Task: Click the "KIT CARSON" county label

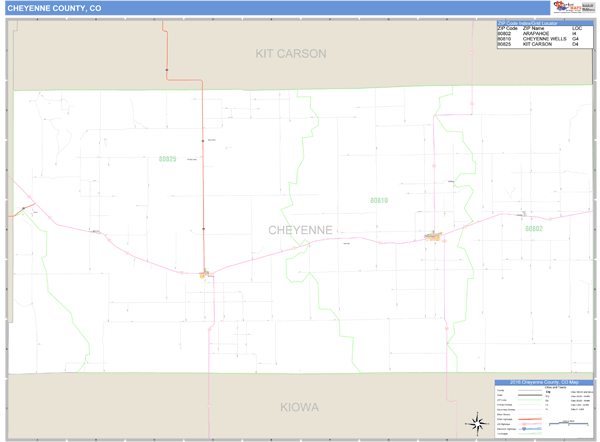Action: 291,54
